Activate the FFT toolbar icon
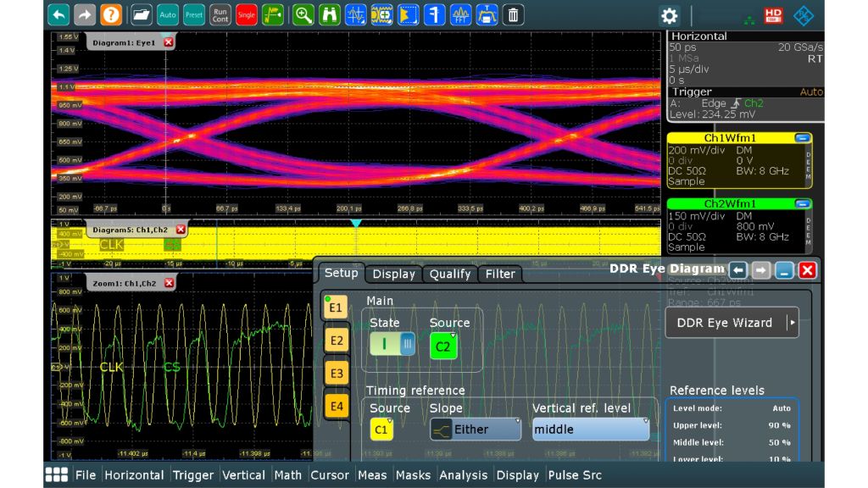 pyautogui.click(x=462, y=14)
